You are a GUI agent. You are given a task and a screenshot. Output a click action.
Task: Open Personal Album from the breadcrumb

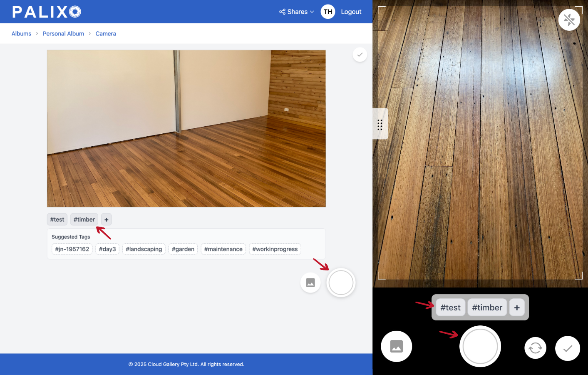(x=63, y=33)
